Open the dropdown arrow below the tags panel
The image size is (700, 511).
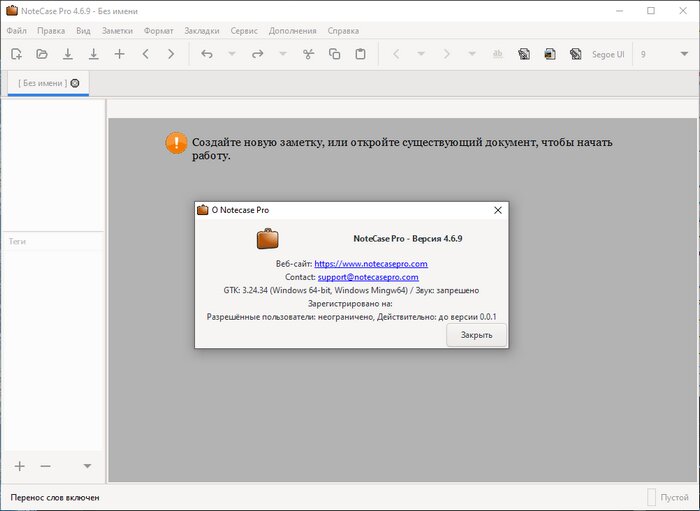(x=88, y=466)
